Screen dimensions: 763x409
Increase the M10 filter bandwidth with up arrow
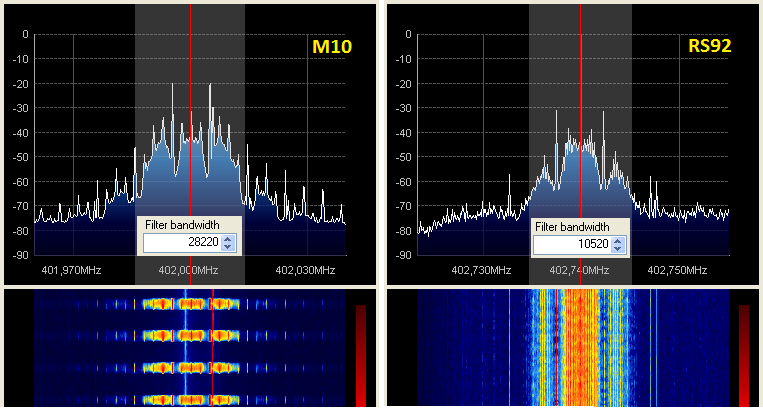(x=228, y=239)
